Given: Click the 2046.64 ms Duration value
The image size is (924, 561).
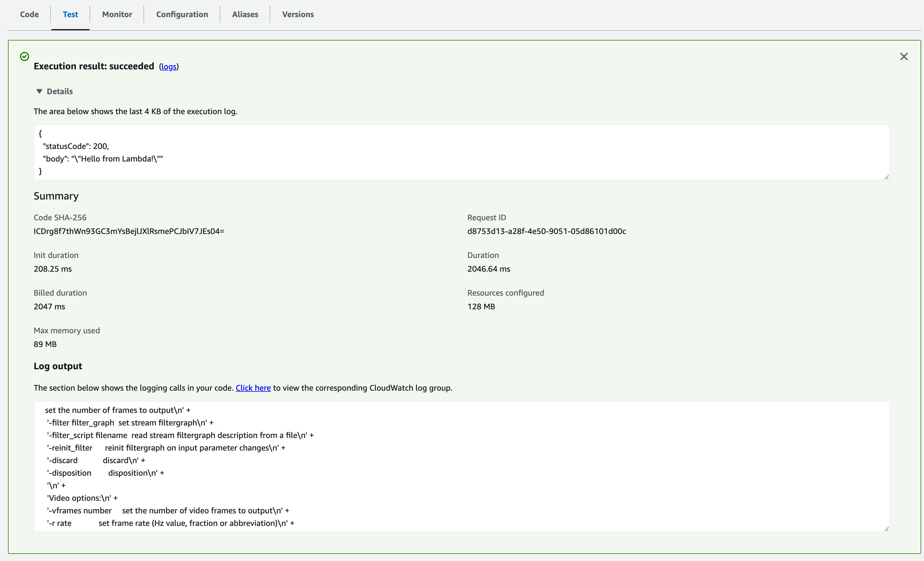Looking at the screenshot, I should tap(489, 269).
